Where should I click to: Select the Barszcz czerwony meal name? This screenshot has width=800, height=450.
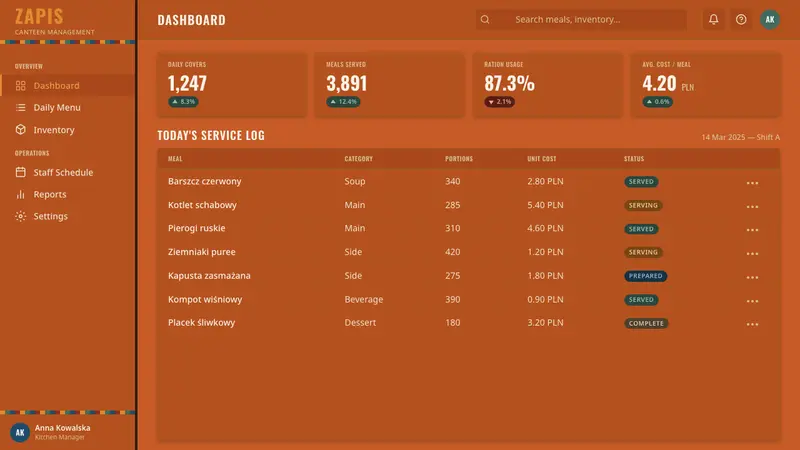[205, 181]
